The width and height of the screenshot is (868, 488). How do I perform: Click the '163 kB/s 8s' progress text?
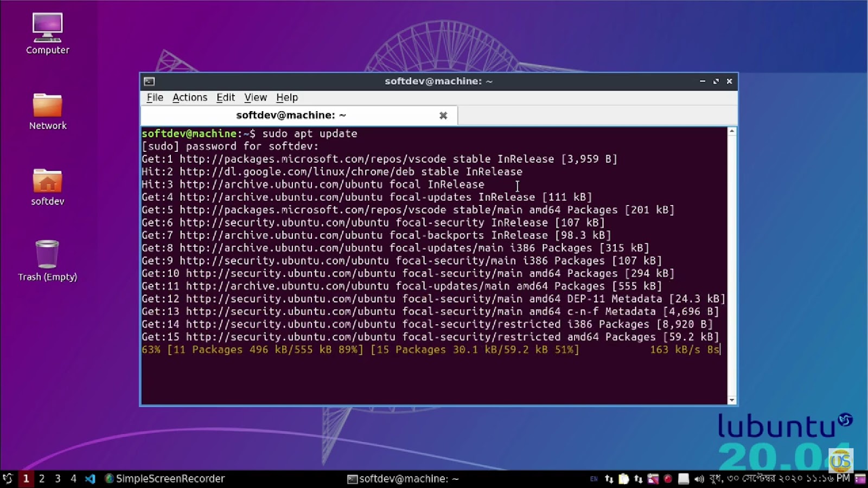tap(685, 350)
